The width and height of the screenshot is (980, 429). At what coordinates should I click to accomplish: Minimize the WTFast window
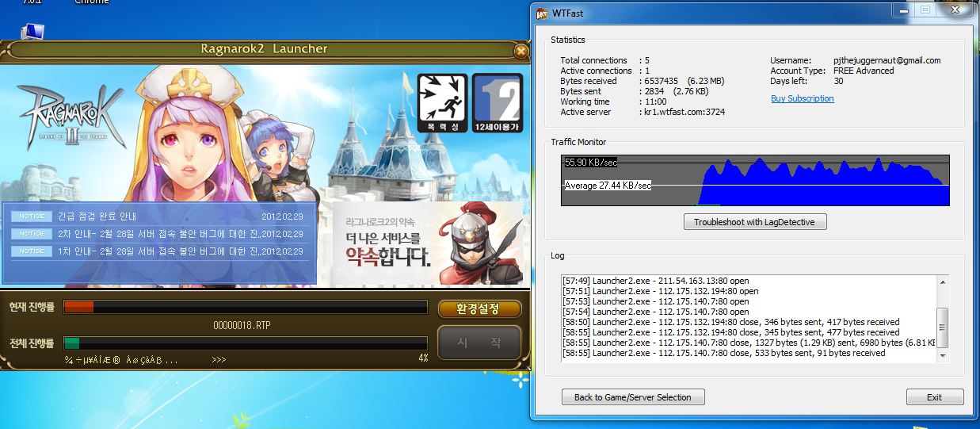[902, 10]
